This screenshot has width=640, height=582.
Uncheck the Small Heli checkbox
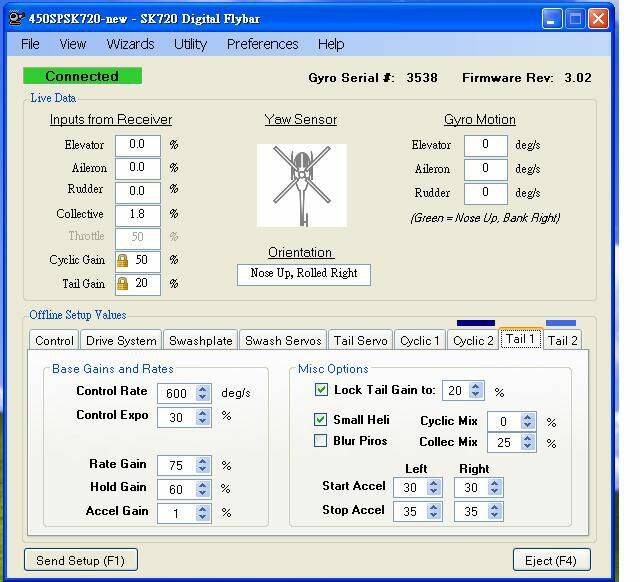tap(320, 420)
